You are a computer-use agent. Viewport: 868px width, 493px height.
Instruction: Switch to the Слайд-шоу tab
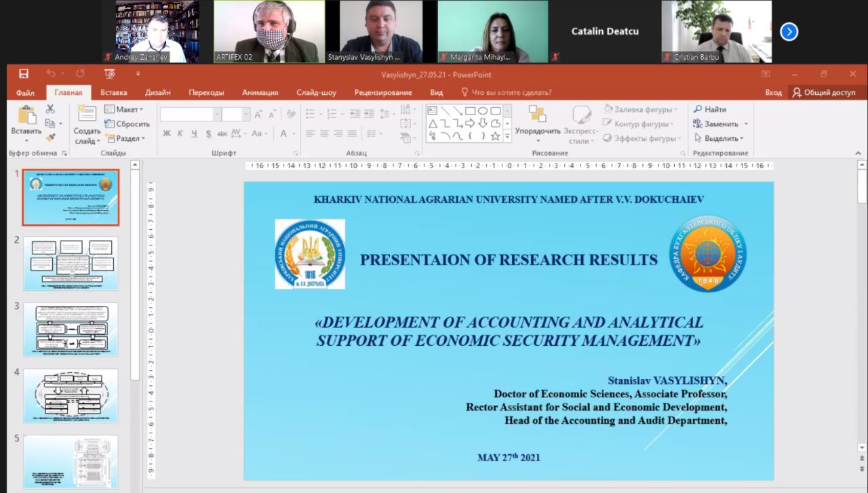(317, 93)
